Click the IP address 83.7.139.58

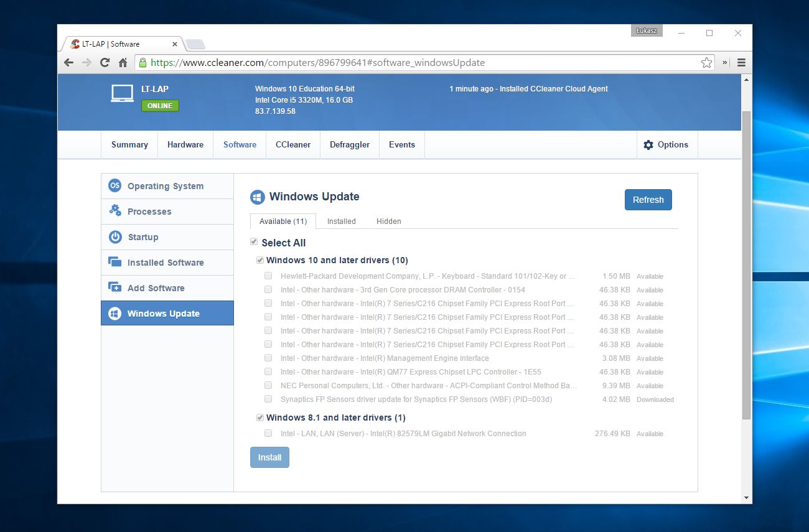(x=275, y=111)
